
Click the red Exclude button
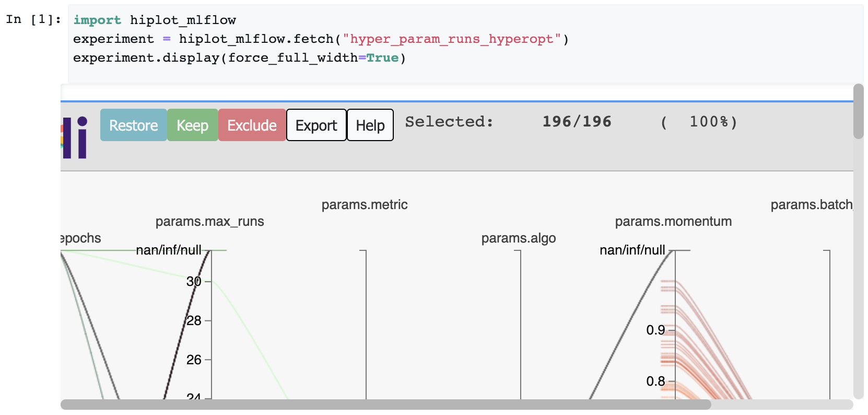tap(252, 125)
